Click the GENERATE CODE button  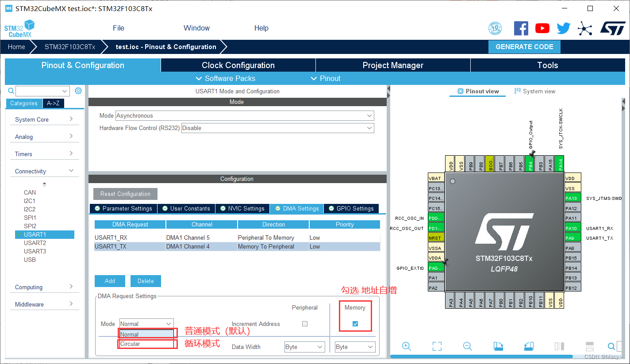(x=524, y=46)
